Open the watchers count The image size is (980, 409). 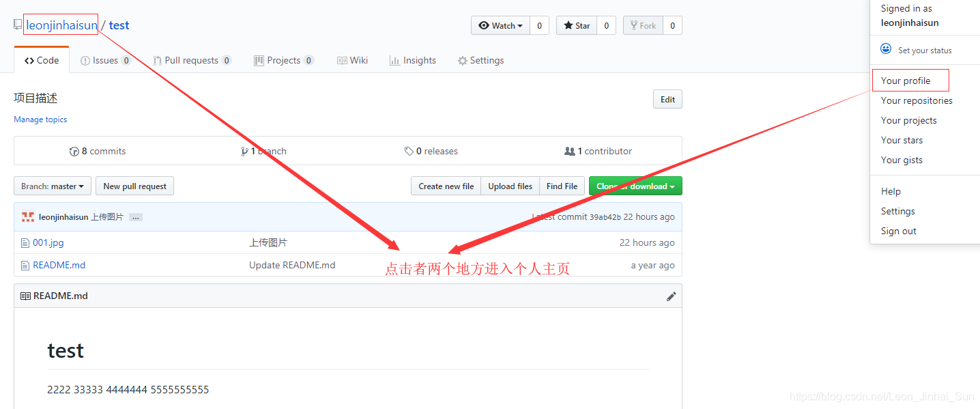pyautogui.click(x=539, y=25)
